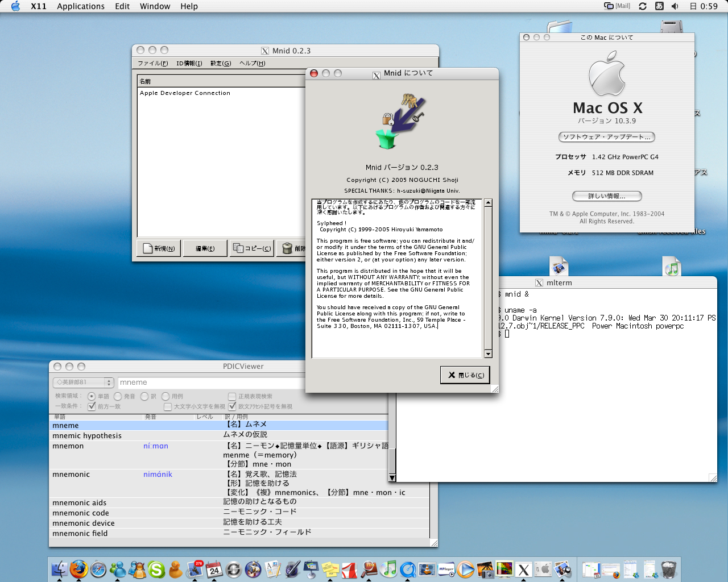Click 閉じる(C) button in Mnid about dialog
Screen dimensions: 728x582
point(465,375)
